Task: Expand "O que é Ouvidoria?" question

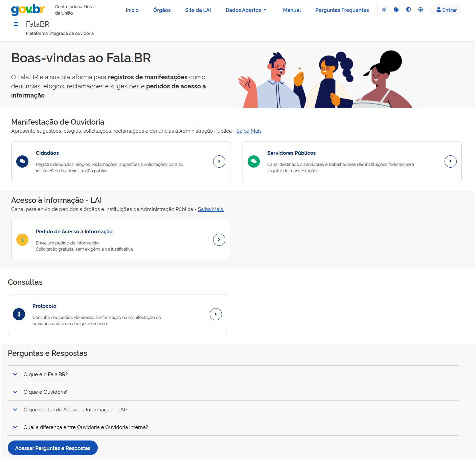Action: coord(46,392)
